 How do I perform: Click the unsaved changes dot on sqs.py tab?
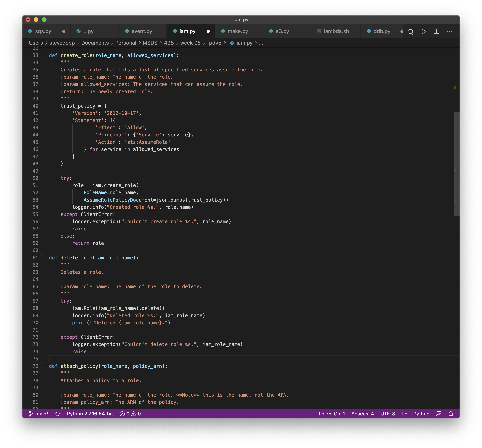click(x=64, y=31)
